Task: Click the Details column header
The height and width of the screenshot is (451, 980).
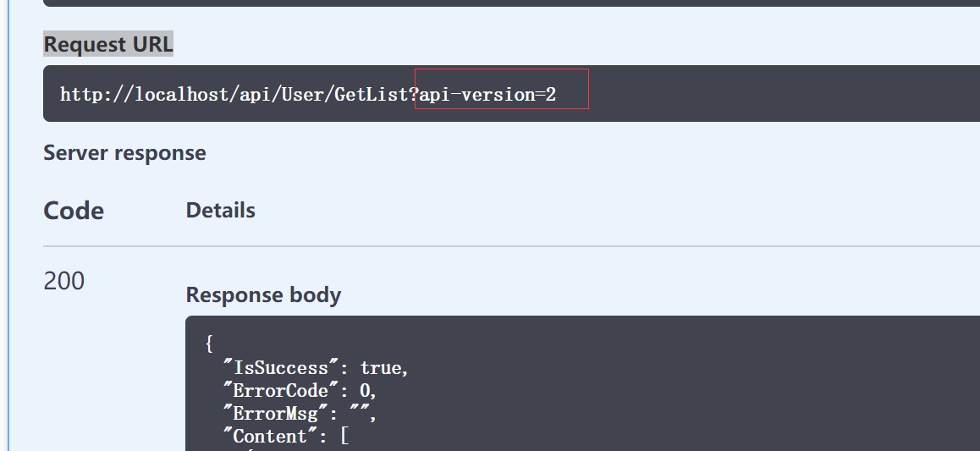Action: (220, 210)
